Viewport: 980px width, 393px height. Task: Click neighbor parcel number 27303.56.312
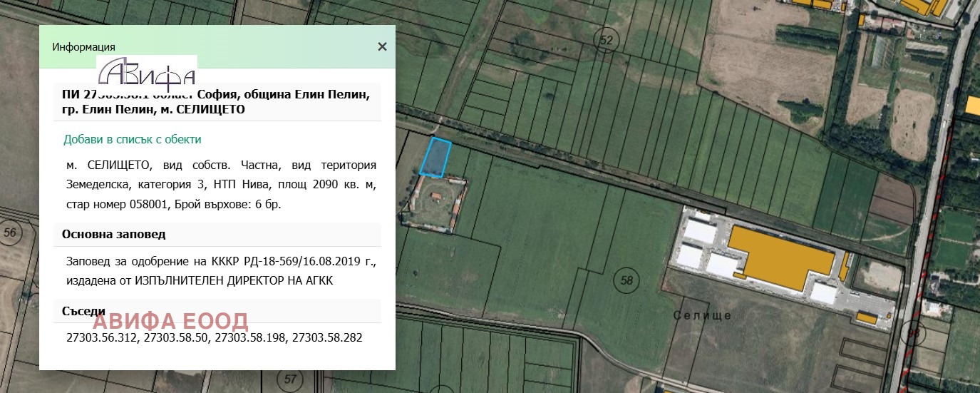pos(101,337)
